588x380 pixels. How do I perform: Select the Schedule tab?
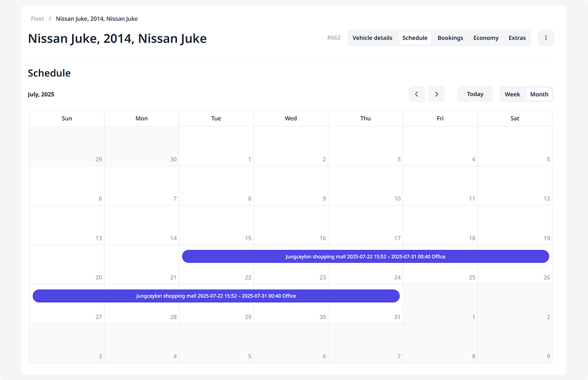tap(415, 38)
